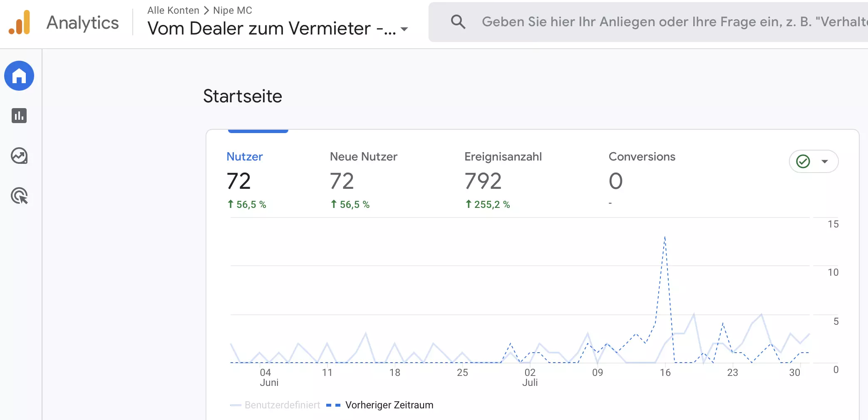The width and height of the screenshot is (868, 420).
Task: Open the Home (Startseite) sidebar icon
Action: tap(19, 76)
